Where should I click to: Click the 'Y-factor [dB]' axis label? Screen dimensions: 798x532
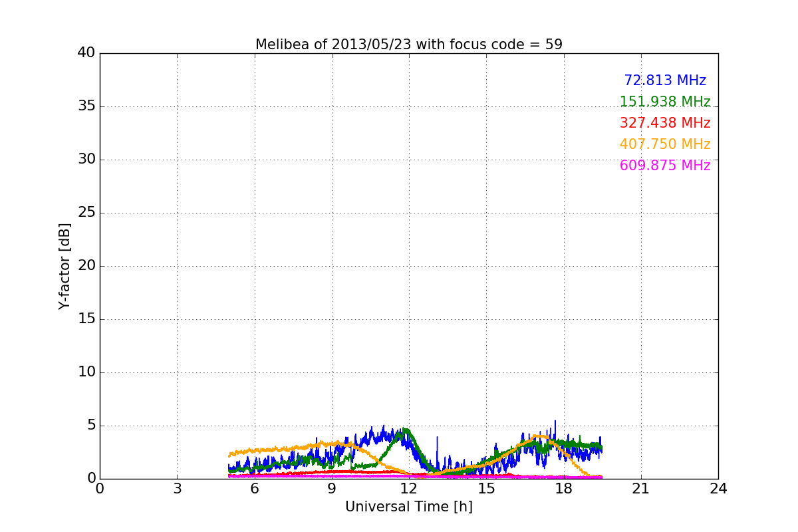point(65,266)
